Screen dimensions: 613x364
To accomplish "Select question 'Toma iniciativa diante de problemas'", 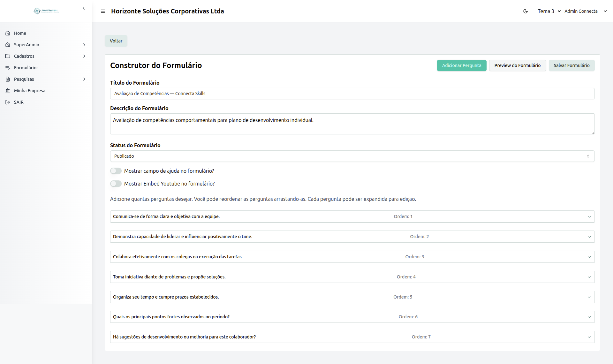I will point(169,277).
